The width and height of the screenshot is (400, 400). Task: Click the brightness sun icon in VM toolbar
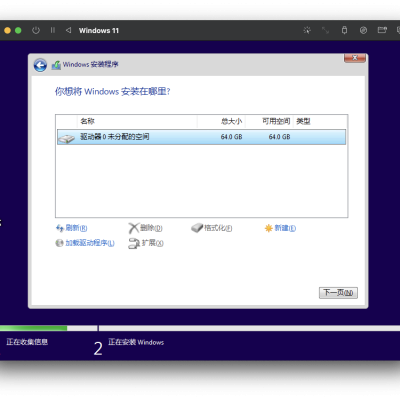coord(307,30)
